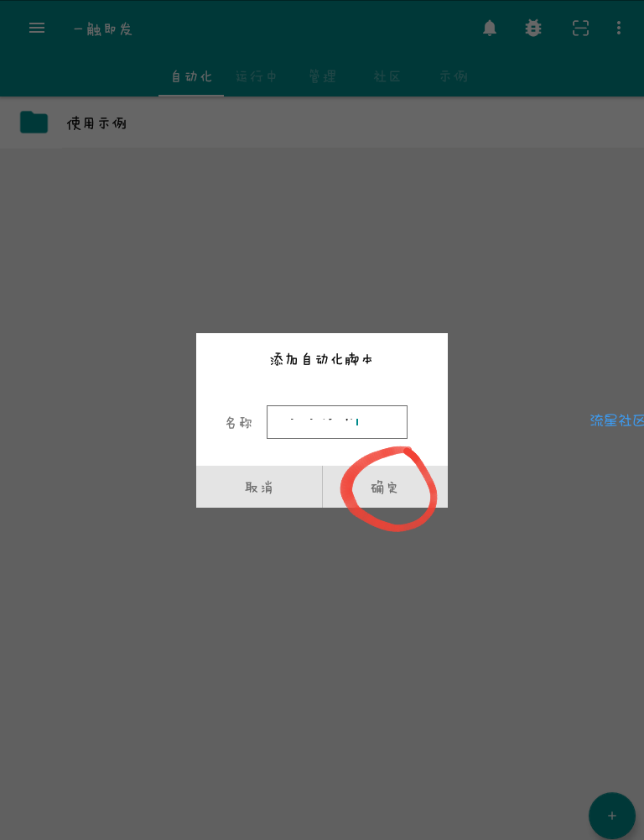Click the bug debug icon
Viewport: 644px width, 840px height.
(x=533, y=28)
